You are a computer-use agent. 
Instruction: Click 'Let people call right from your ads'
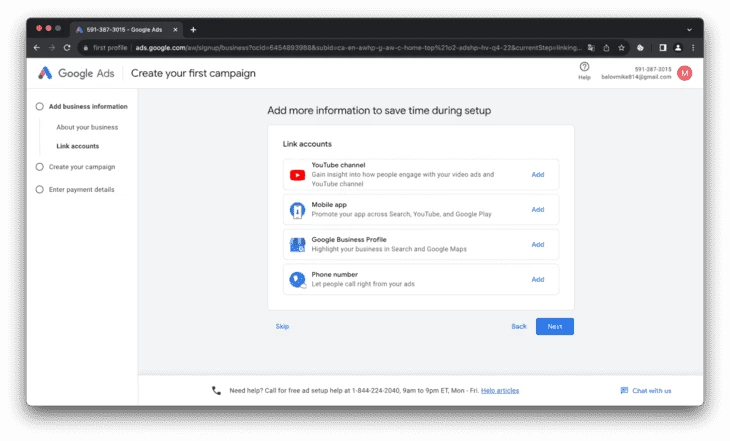coord(363,284)
